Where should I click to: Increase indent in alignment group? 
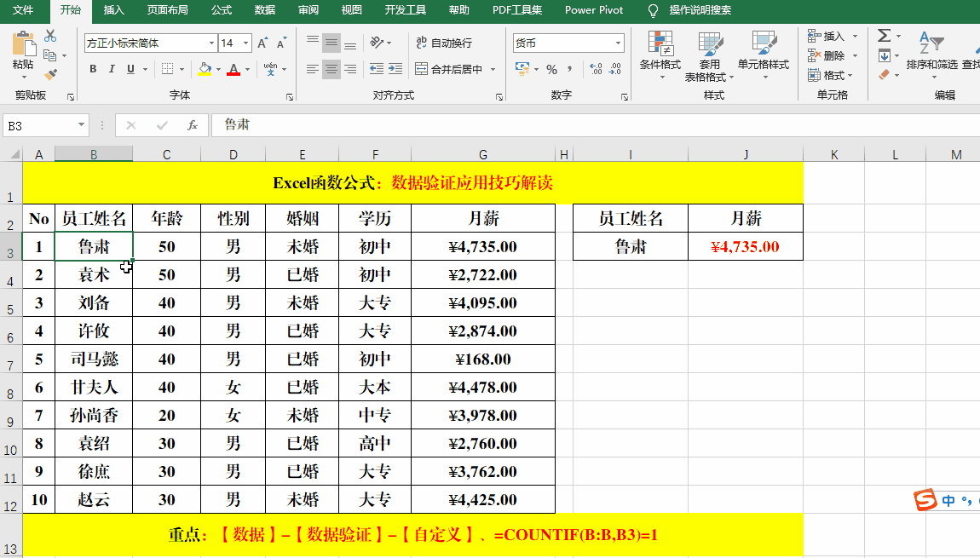click(x=395, y=69)
